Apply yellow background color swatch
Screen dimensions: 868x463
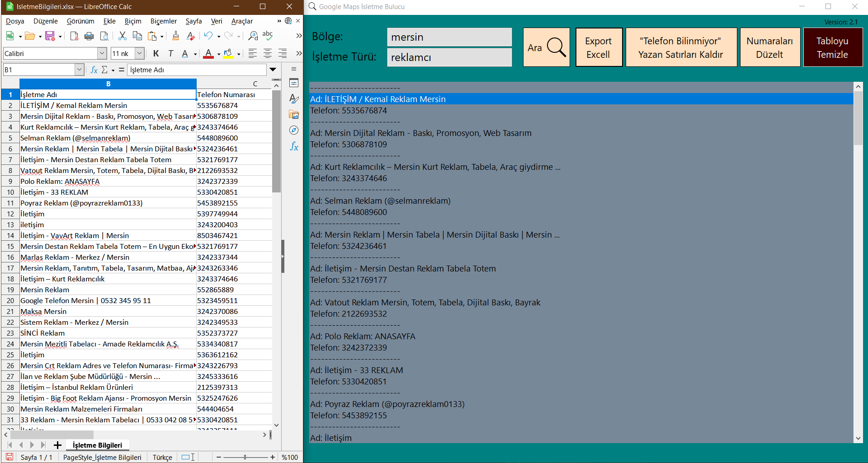(x=228, y=53)
